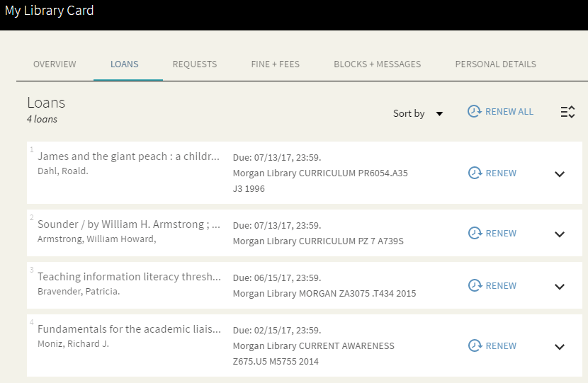Click author text Armstrong, William Howard,
Image resolution: width=588 pixels, height=383 pixels.
97,239
